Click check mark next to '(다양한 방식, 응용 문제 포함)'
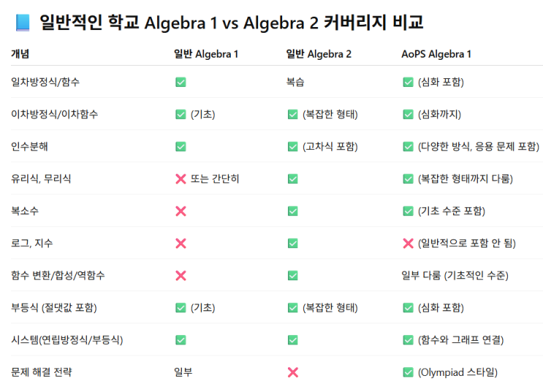Viewport: 543px width, 392px height. pos(408,147)
